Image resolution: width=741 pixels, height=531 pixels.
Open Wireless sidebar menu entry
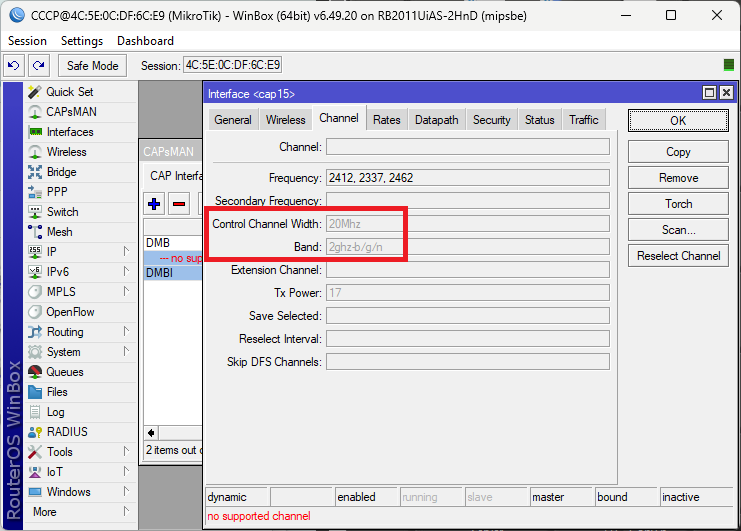tap(80, 152)
